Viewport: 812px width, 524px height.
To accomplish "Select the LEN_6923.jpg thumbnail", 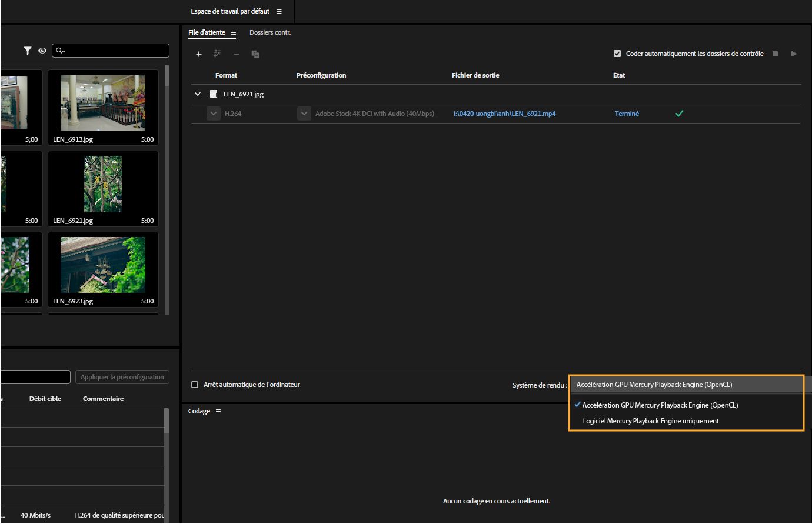I will tap(103, 264).
